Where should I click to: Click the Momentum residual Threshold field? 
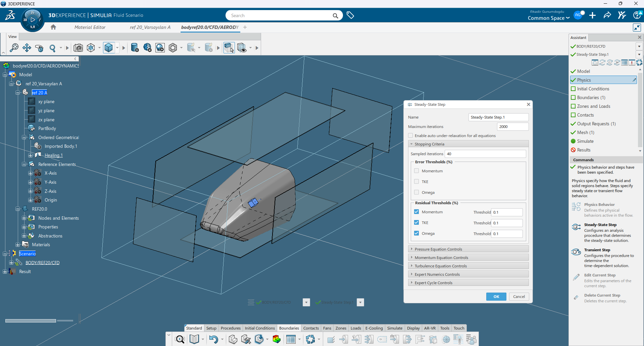coord(507,212)
